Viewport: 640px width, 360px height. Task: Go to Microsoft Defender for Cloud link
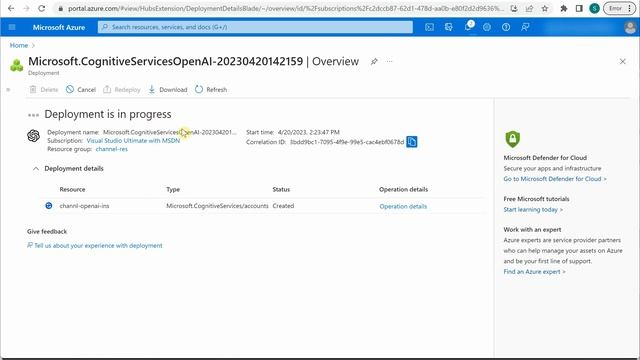point(555,179)
